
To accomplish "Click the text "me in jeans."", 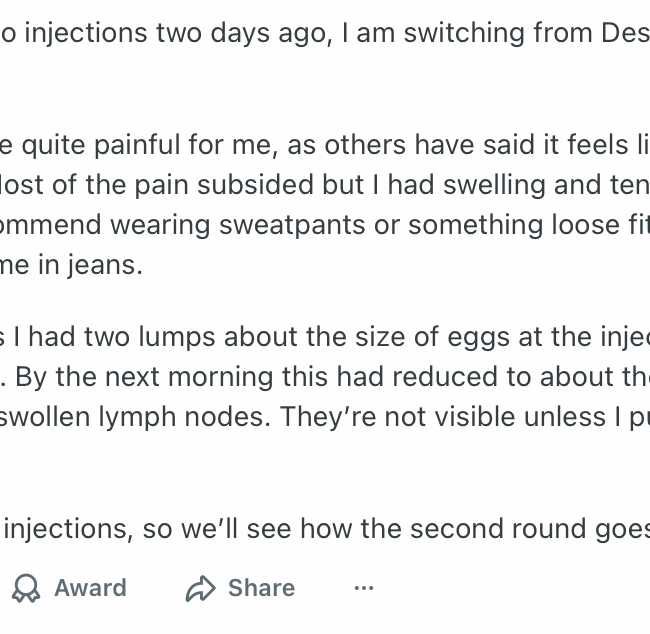I will pos(71,265).
